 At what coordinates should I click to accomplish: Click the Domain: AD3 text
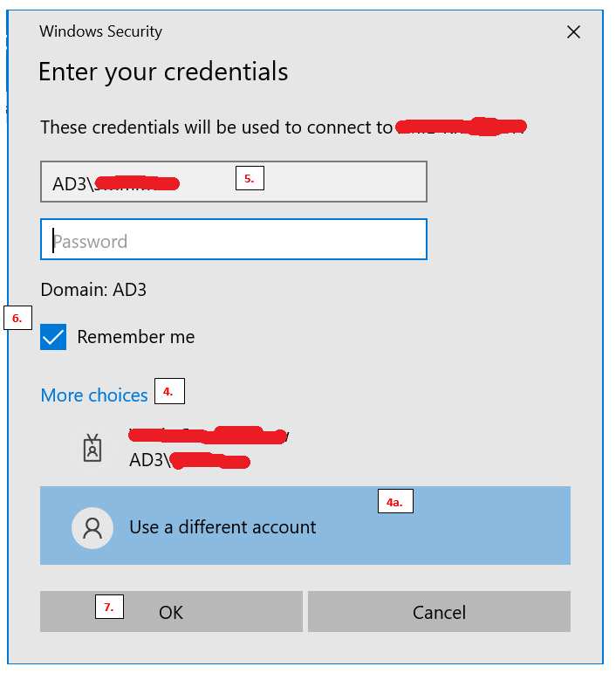coord(93,290)
